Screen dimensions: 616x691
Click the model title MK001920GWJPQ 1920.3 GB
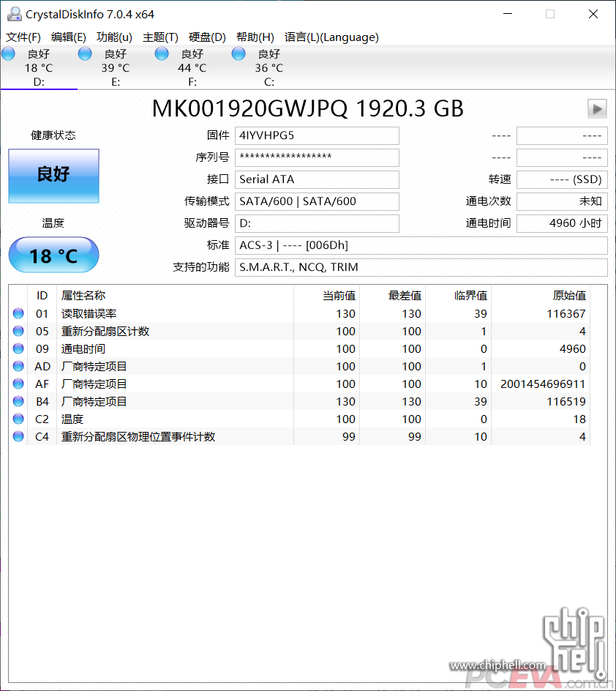point(308,108)
